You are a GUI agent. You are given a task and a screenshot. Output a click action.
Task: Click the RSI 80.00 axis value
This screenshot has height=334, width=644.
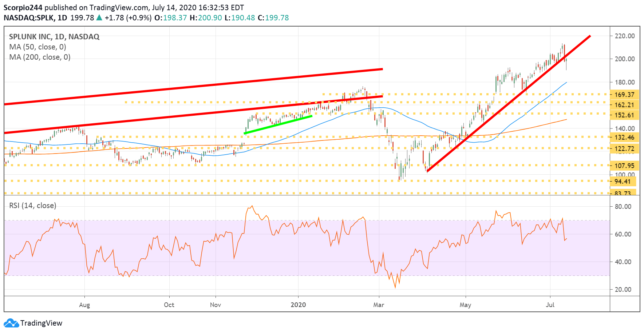[x=623, y=206]
